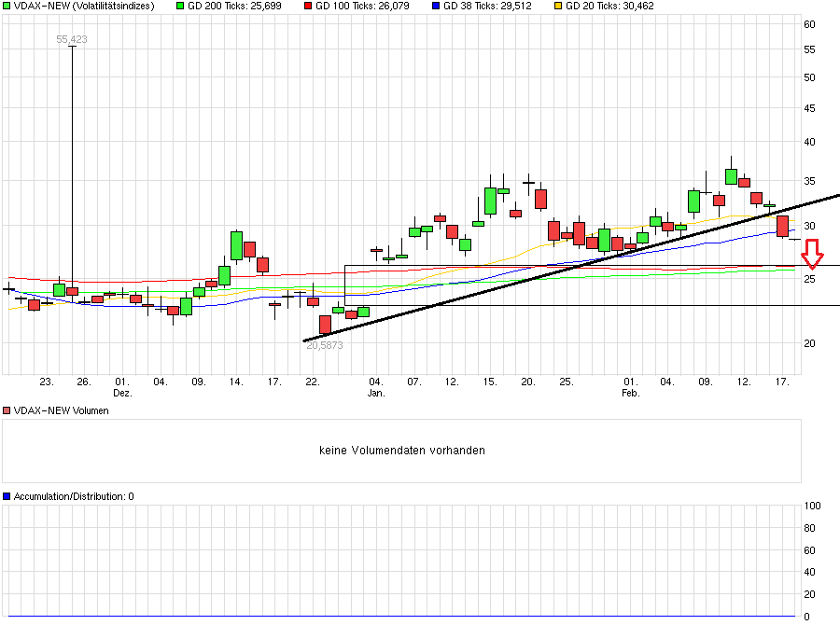Image resolution: width=840 pixels, height=625 pixels.
Task: Click the green VDAX-NEW legend swatch
Action: pos(7,6)
